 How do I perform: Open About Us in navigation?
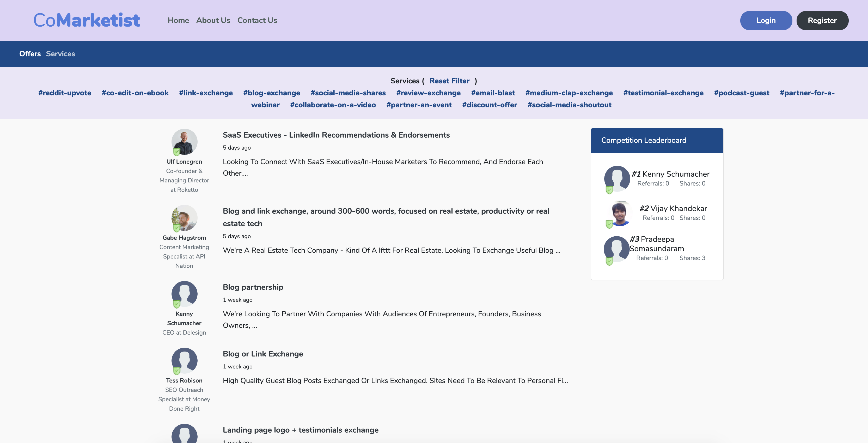click(213, 21)
